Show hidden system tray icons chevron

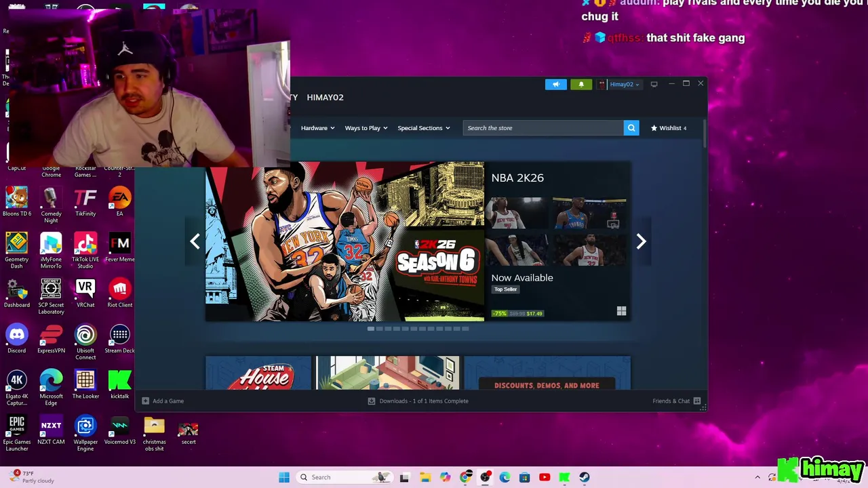[757, 477]
